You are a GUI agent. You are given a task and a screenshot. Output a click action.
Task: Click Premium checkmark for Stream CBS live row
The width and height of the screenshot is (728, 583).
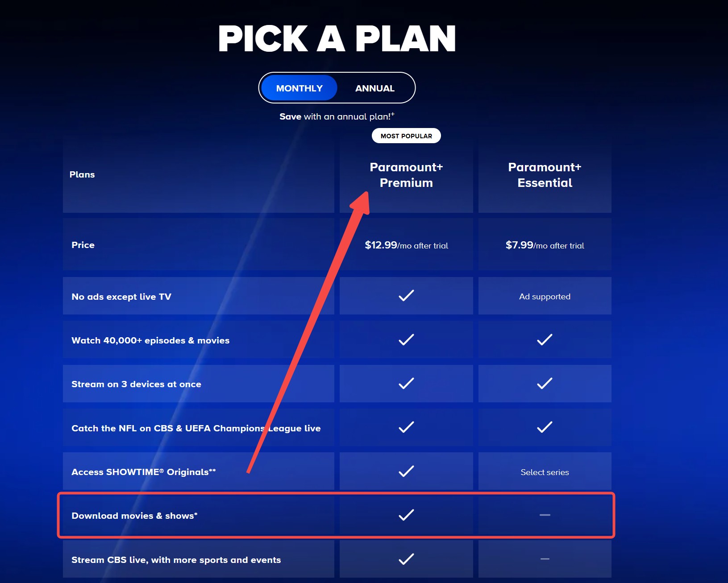406,558
